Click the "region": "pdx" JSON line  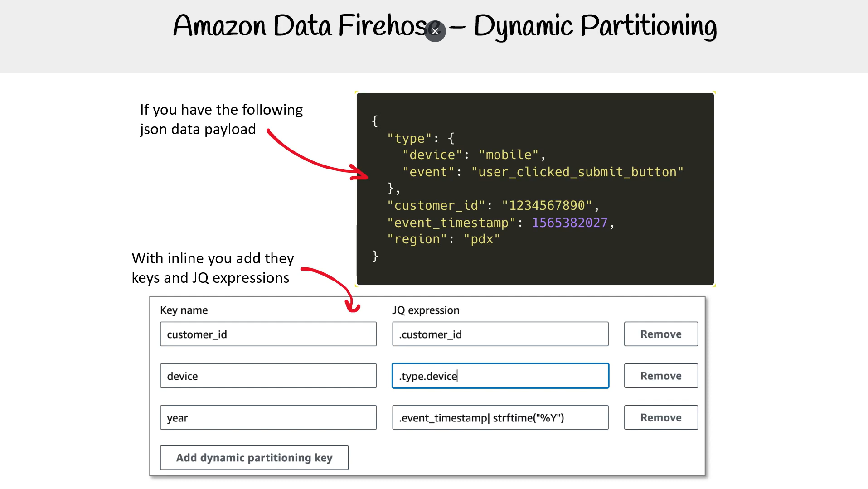(443, 239)
